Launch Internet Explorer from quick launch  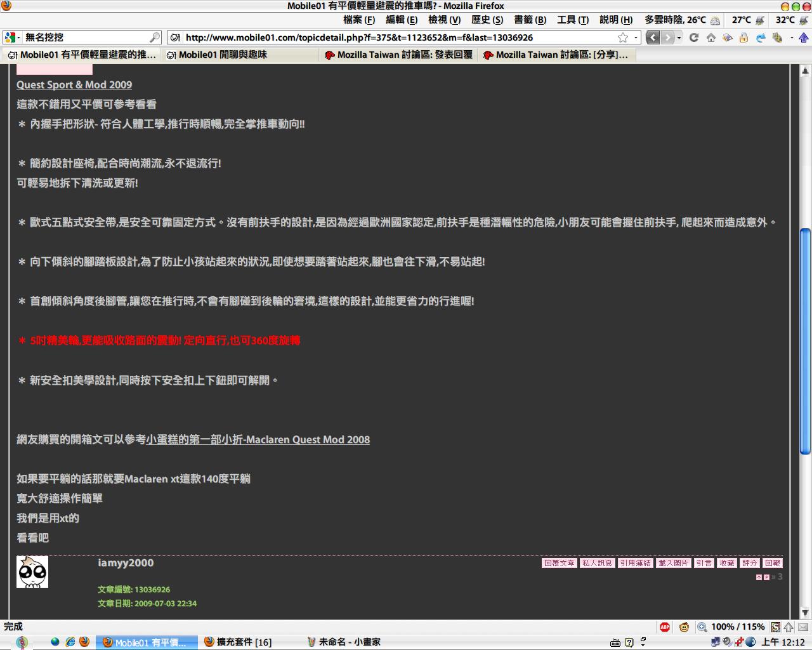pyautogui.click(x=70, y=642)
